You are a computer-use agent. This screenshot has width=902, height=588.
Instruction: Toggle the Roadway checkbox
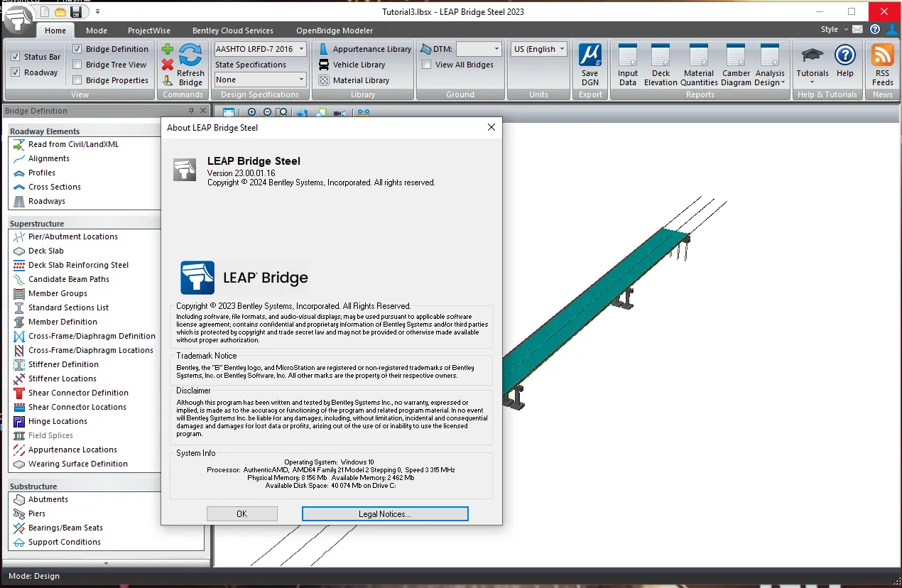coord(16,72)
